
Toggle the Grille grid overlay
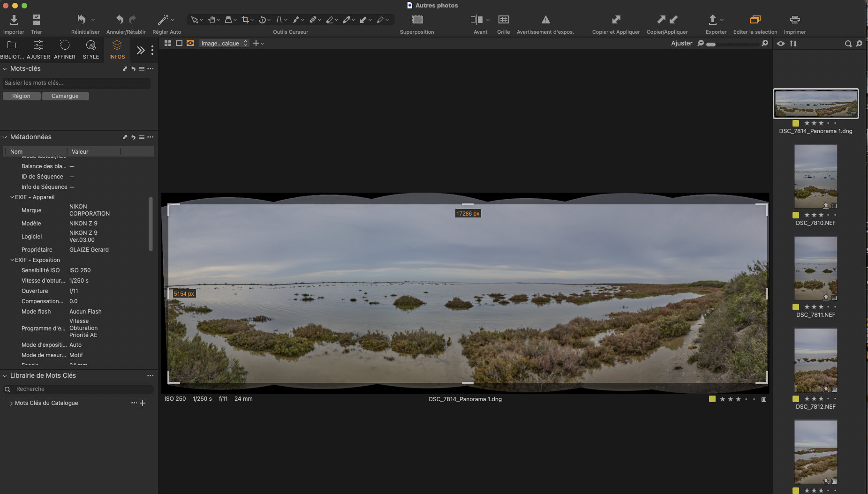(x=504, y=20)
